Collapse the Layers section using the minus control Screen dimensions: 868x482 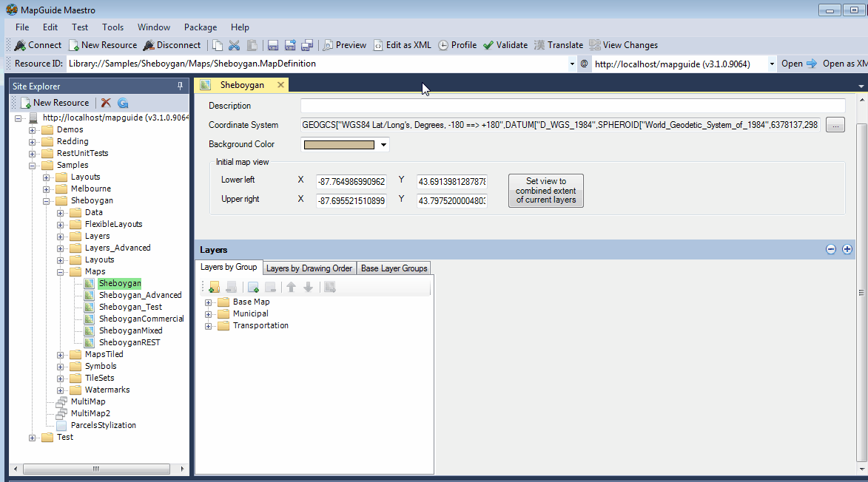[x=830, y=249]
